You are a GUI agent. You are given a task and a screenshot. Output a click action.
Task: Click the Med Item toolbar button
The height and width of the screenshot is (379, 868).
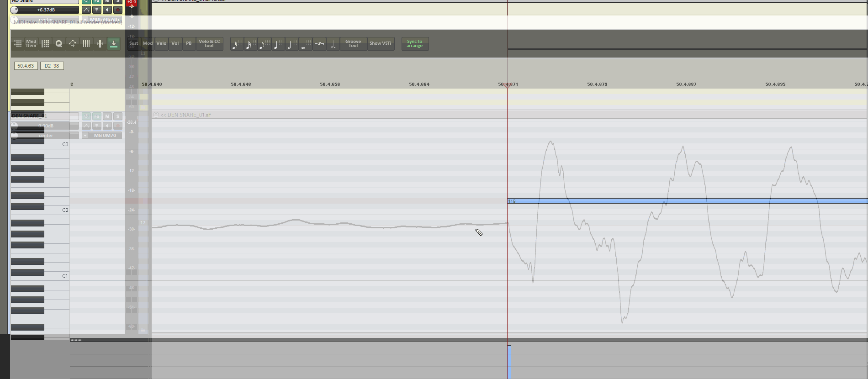click(31, 44)
